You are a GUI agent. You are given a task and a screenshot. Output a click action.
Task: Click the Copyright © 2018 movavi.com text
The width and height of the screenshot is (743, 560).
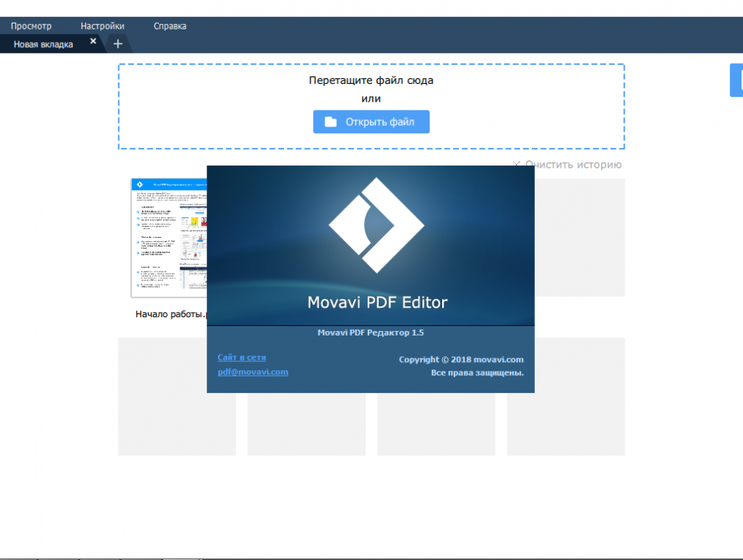pyautogui.click(x=461, y=359)
